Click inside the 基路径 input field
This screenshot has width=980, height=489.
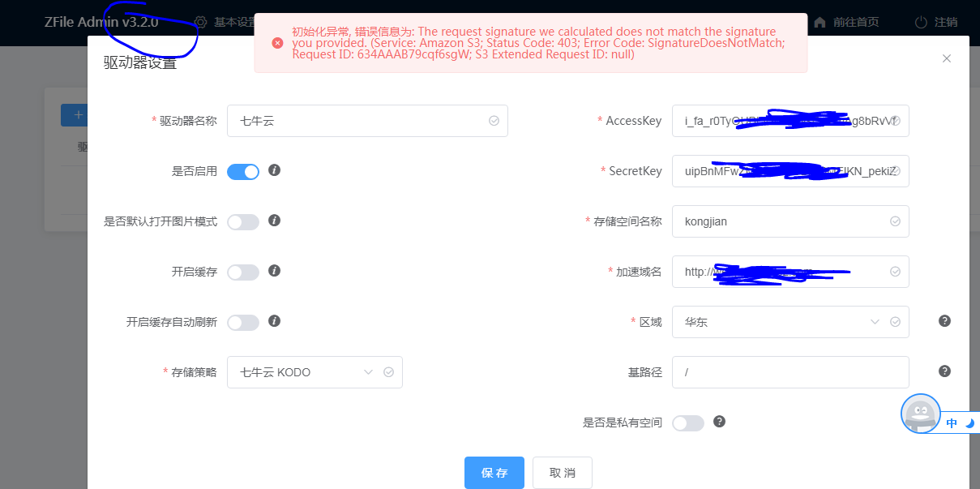pos(778,371)
